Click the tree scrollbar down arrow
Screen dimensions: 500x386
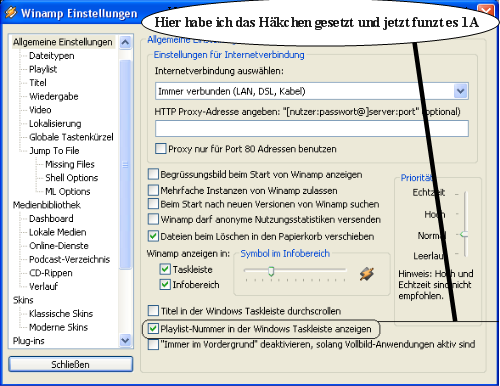(125, 340)
